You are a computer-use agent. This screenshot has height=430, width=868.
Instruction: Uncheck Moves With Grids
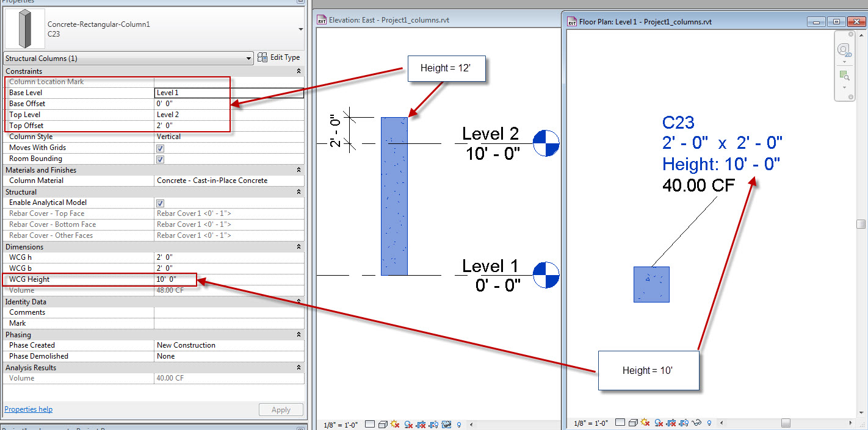(160, 147)
